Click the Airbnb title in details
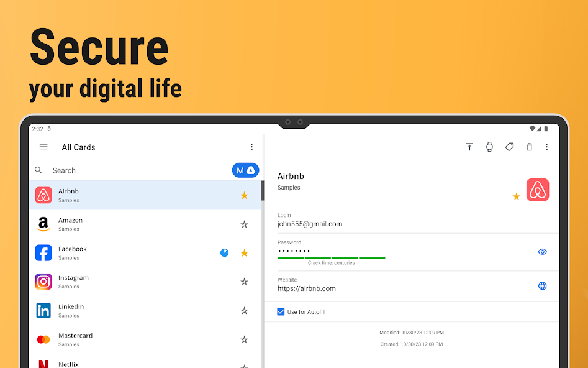The height and width of the screenshot is (368, 588). 291,176
